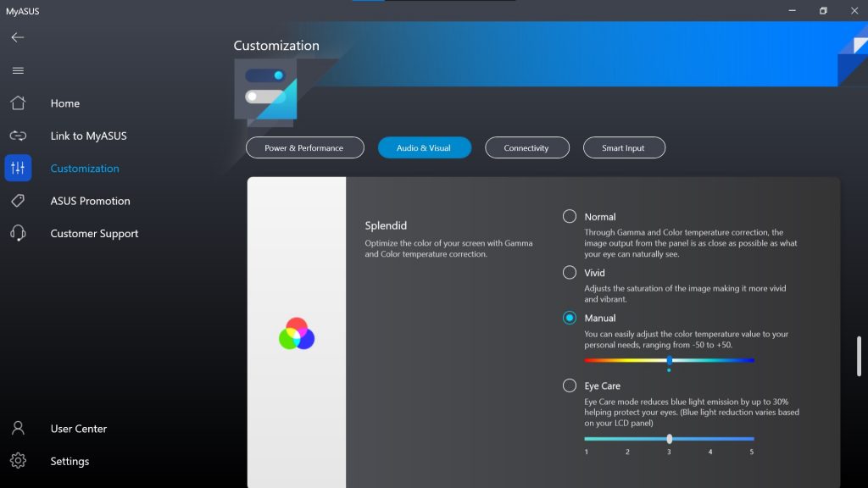Click level 1 on Eye Care slider

coord(587,452)
